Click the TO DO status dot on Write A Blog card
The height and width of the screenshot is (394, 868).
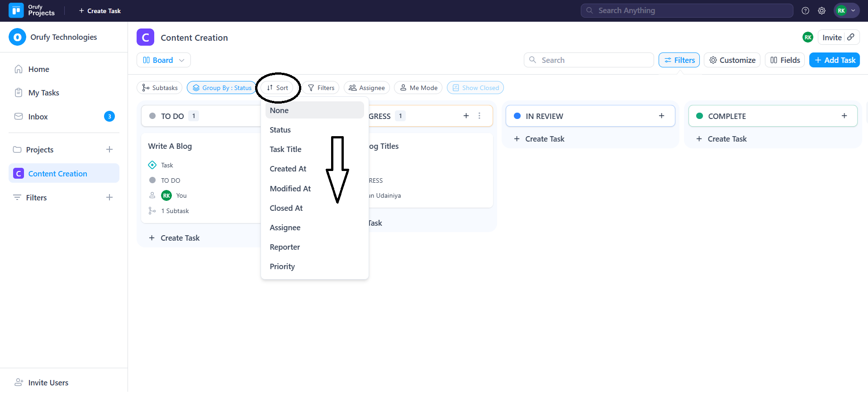(152, 180)
